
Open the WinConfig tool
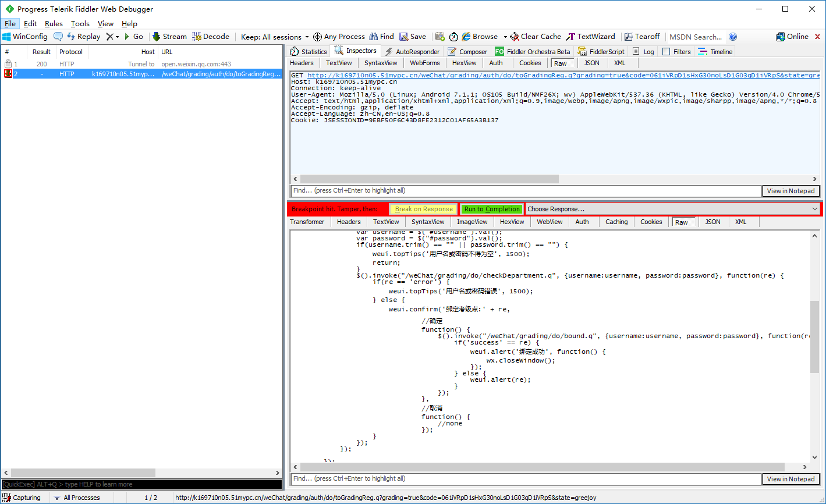tap(25, 37)
